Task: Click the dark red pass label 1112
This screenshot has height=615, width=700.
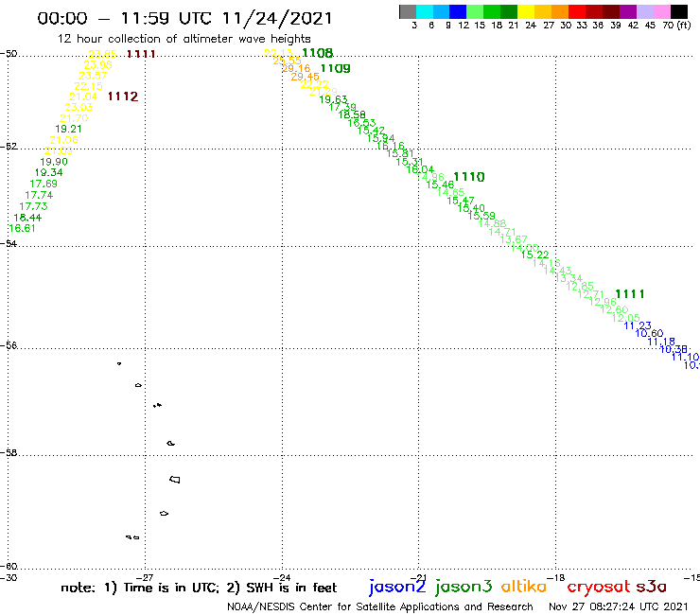Action: [123, 97]
